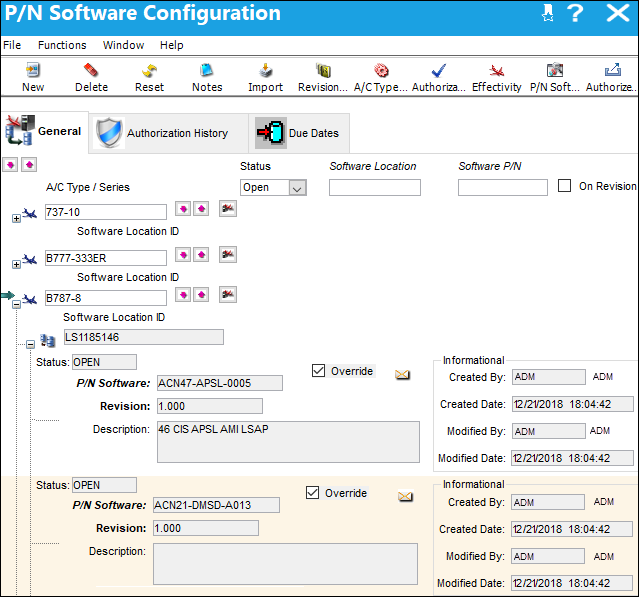Screen dimensions: 639x597
Task: Open the Window menu
Action: coord(123,45)
